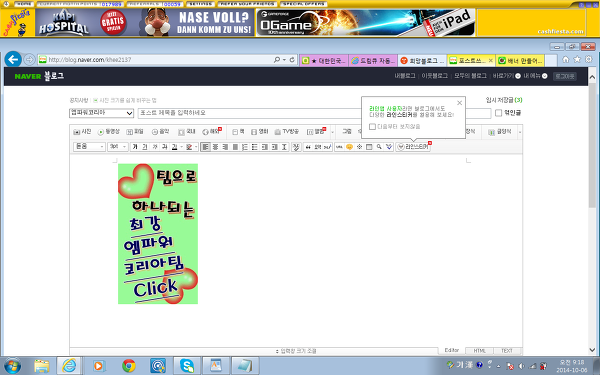Add music with the 음악 button
This screenshot has width=600, height=375.
(160, 132)
